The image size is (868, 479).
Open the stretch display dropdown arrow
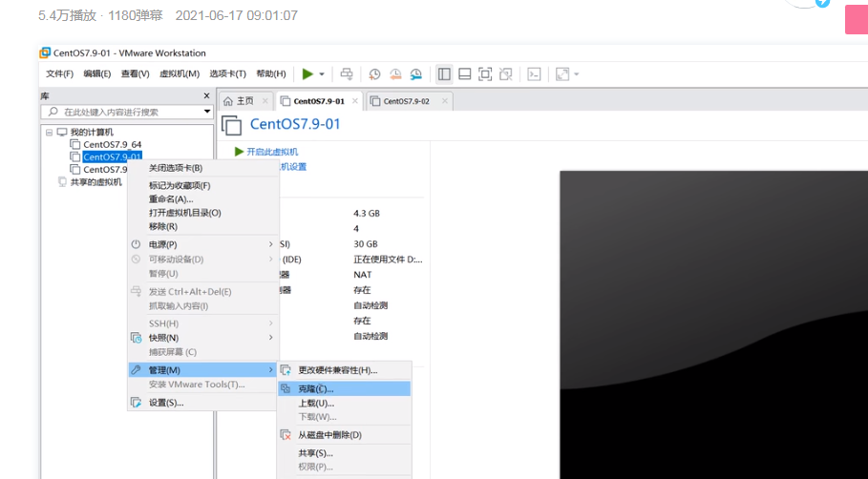click(576, 74)
